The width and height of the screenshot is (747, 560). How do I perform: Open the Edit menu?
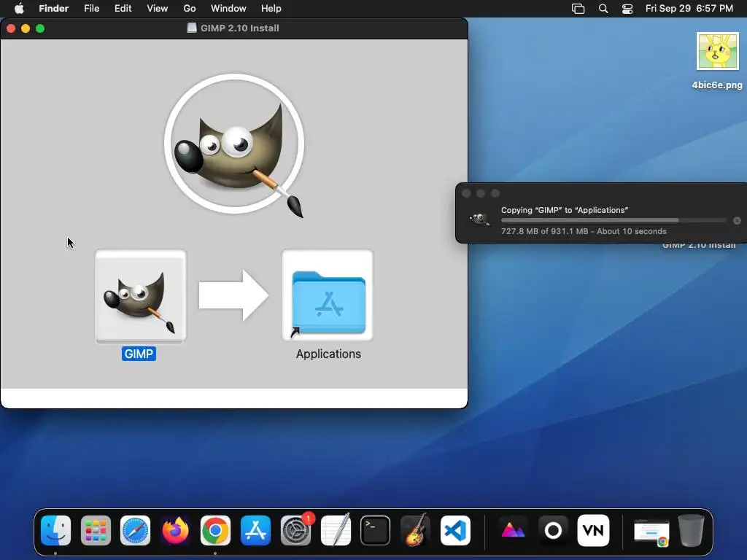pyautogui.click(x=123, y=9)
